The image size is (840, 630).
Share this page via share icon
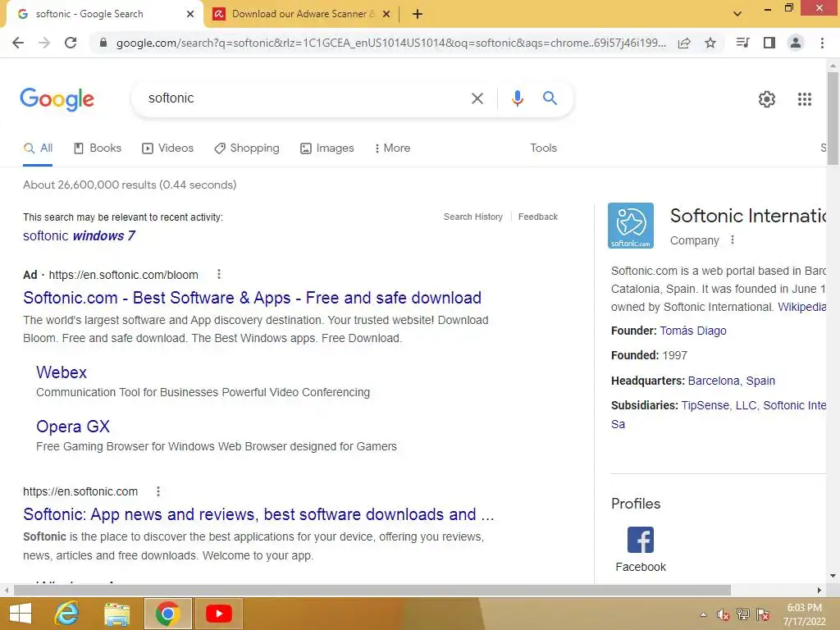click(x=684, y=43)
